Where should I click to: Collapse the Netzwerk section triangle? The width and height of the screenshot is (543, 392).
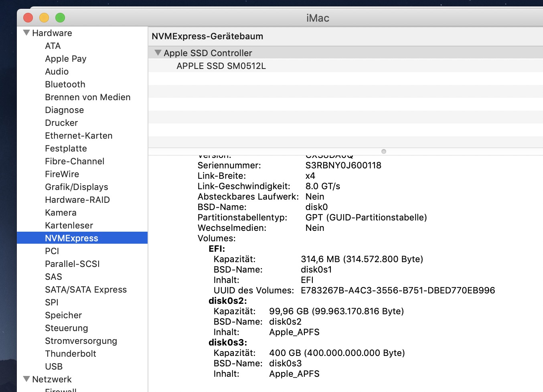click(x=26, y=379)
